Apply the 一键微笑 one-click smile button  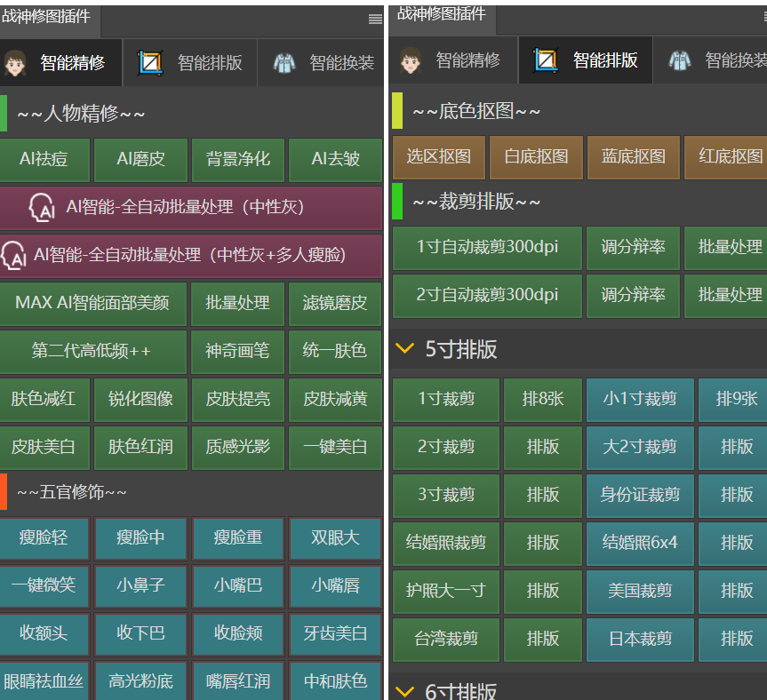44,585
